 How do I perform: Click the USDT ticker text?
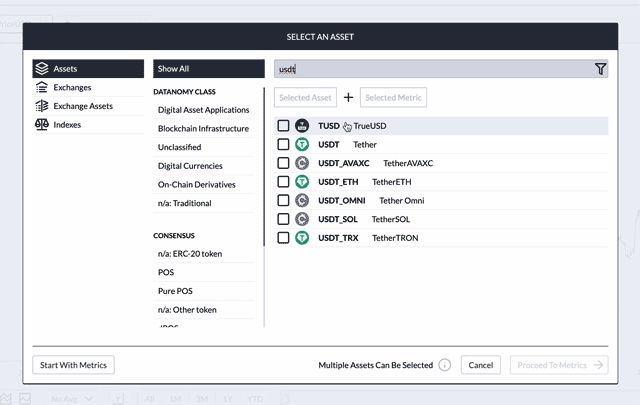pos(329,145)
